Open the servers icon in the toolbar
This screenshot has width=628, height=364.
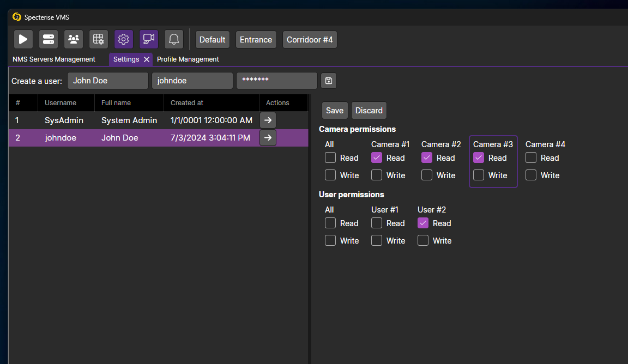pos(49,39)
